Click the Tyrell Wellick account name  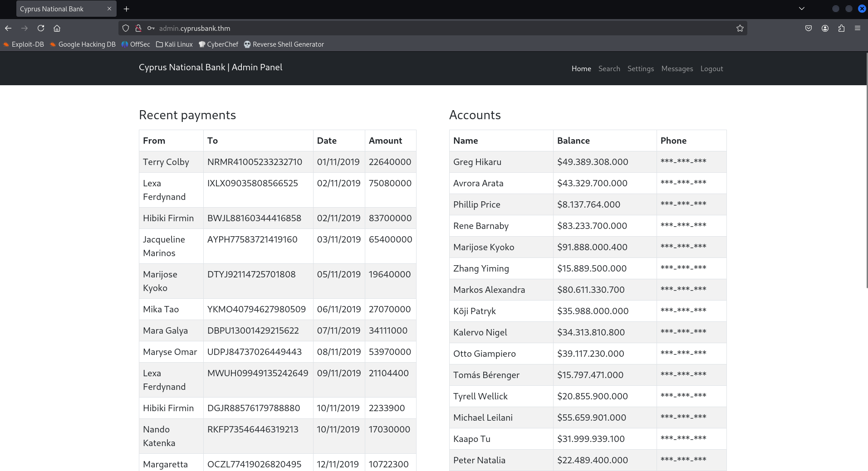tap(481, 396)
